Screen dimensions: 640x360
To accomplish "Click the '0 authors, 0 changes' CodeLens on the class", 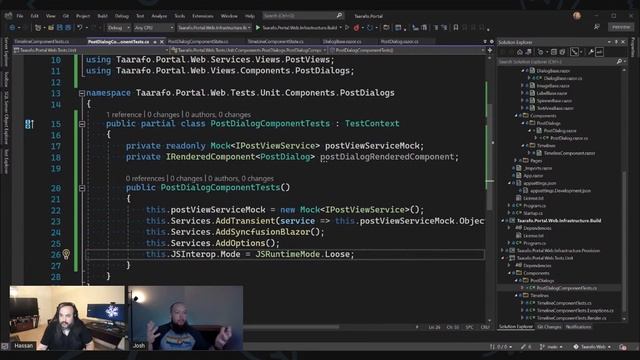I will (218, 115).
